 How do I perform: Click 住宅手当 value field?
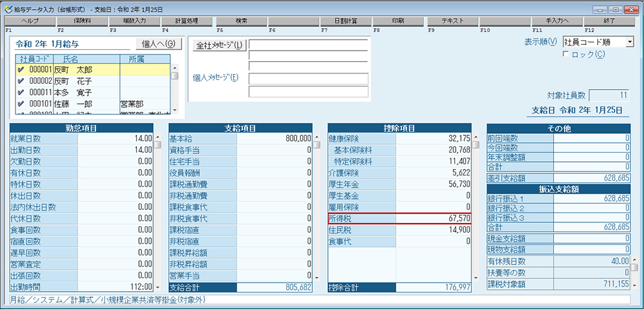point(275,161)
